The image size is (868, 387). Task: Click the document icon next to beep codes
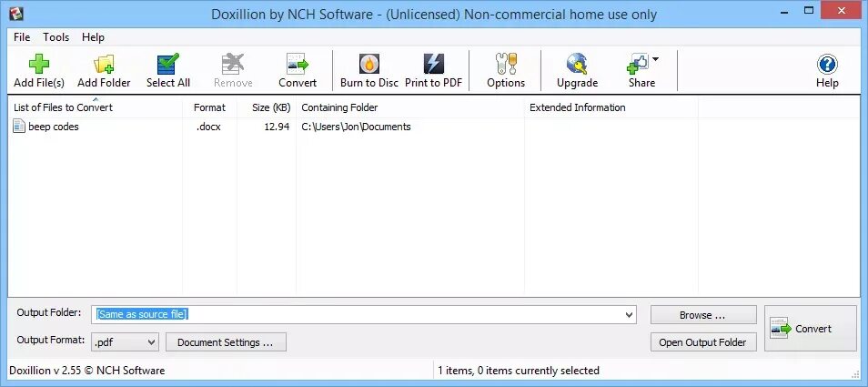click(19, 127)
